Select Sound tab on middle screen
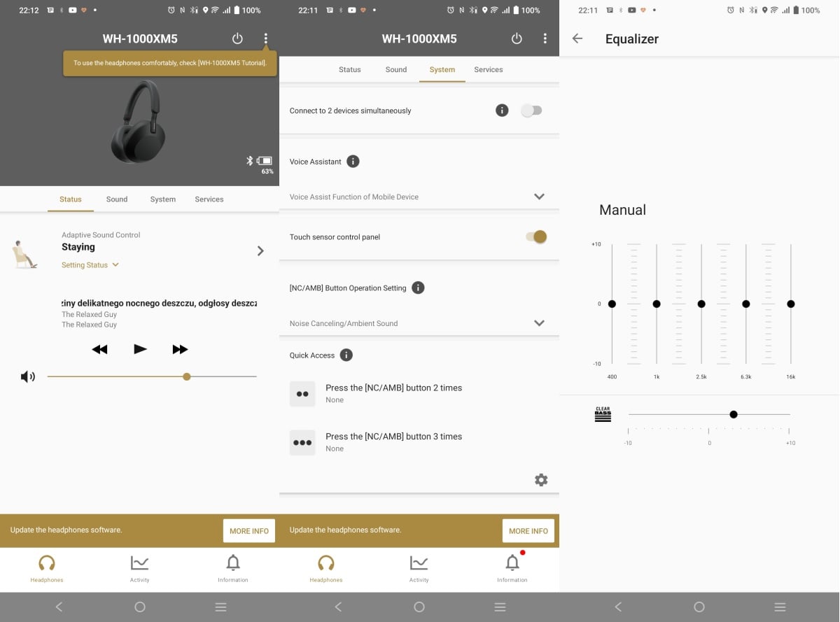 pyautogui.click(x=396, y=69)
